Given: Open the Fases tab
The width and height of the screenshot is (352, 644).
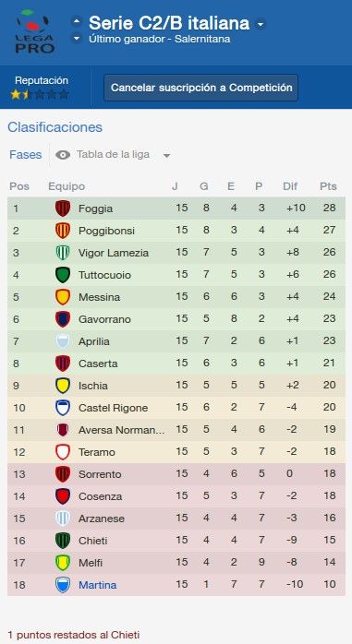Looking at the screenshot, I should [26, 155].
